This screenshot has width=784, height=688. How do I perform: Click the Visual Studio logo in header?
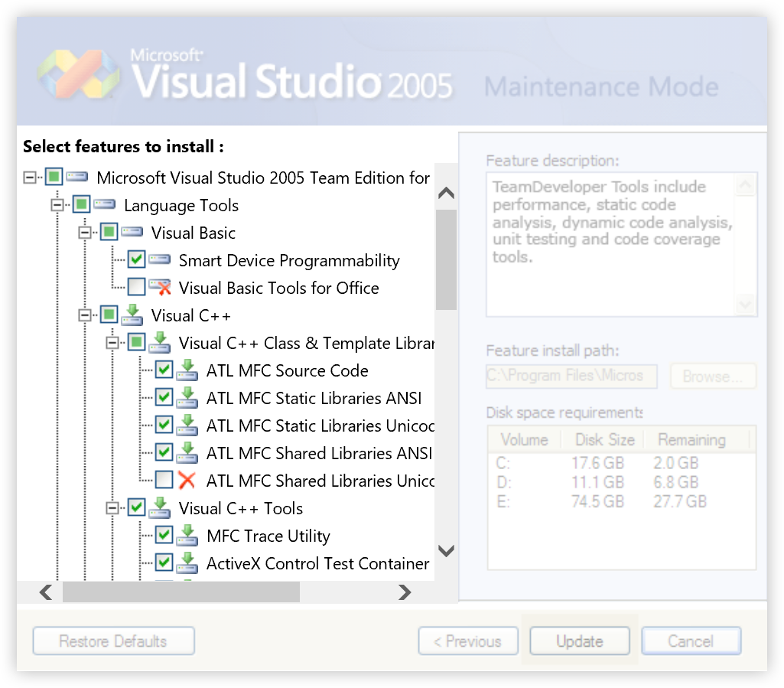(x=79, y=74)
